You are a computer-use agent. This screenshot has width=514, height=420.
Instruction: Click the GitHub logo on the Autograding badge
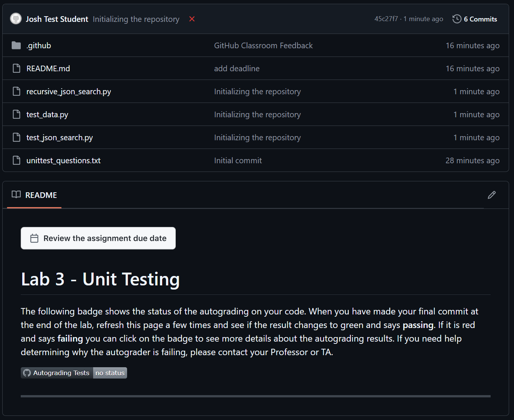pyautogui.click(x=26, y=372)
